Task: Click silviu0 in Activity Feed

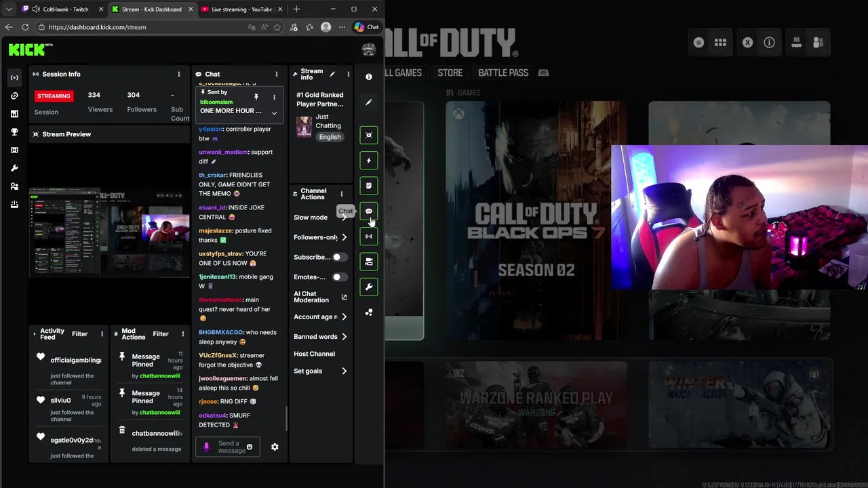Action: pos(61,400)
